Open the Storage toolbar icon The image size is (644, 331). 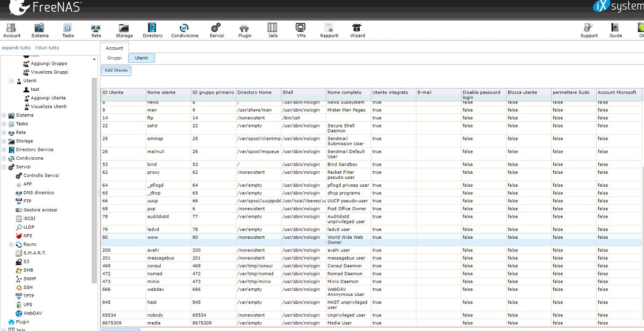click(x=124, y=30)
